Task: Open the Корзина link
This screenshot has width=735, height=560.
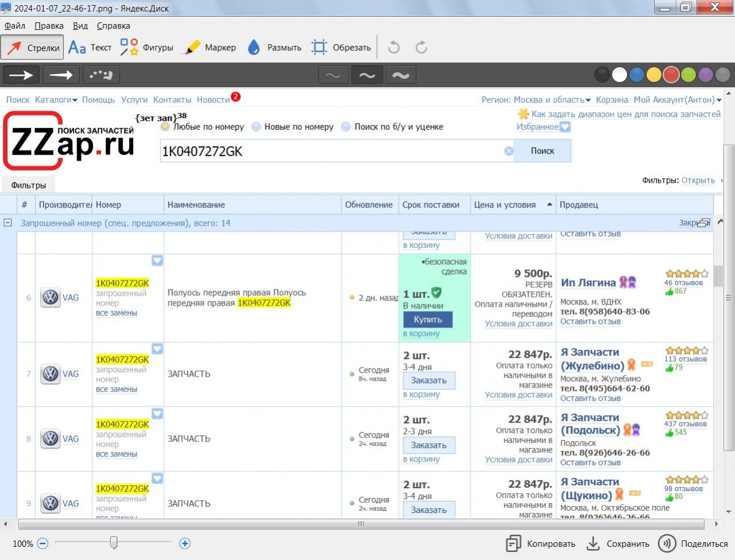Action: coord(612,100)
